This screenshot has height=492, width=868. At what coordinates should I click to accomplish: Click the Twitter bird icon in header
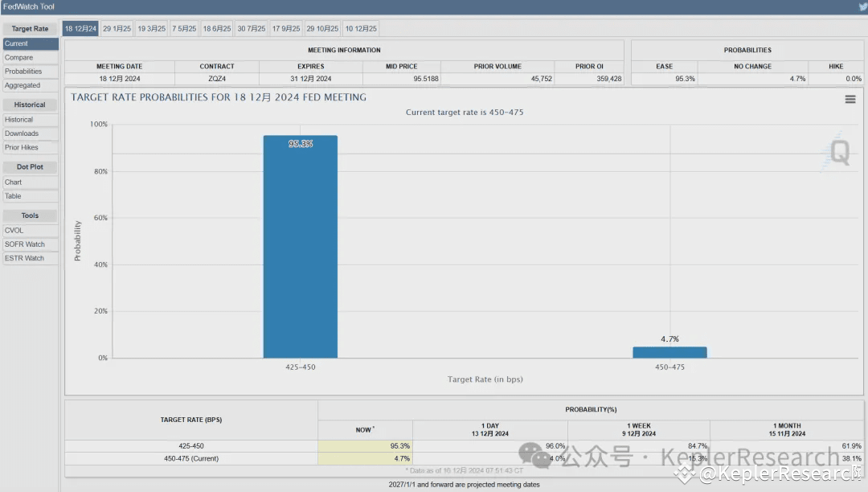863,6
